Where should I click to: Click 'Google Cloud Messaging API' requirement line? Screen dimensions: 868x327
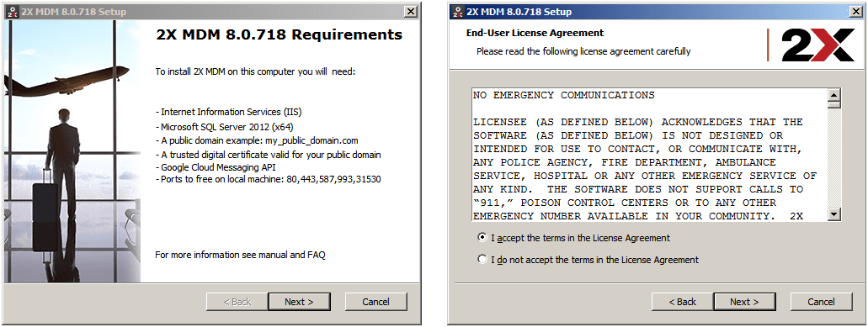(216, 166)
